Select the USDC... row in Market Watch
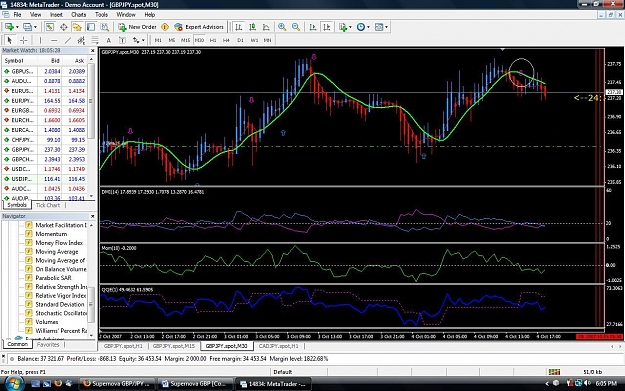Viewport: 625px width, 391px height. click(45, 169)
